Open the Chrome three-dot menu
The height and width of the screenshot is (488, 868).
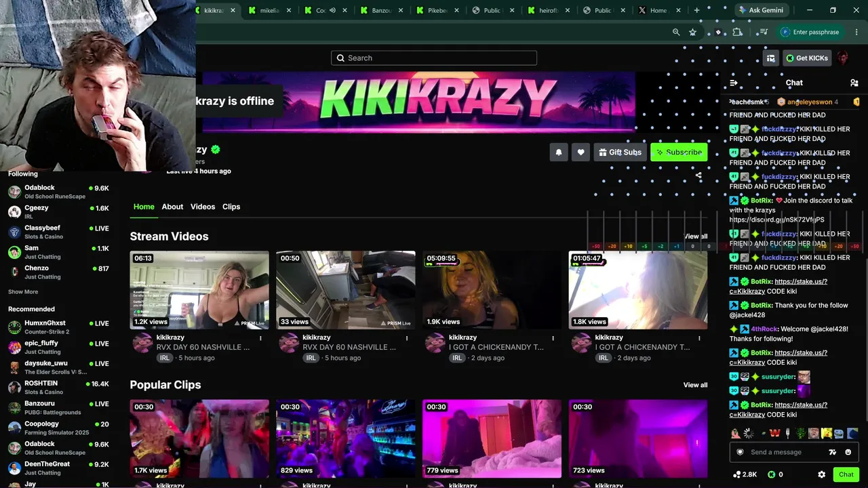(856, 32)
